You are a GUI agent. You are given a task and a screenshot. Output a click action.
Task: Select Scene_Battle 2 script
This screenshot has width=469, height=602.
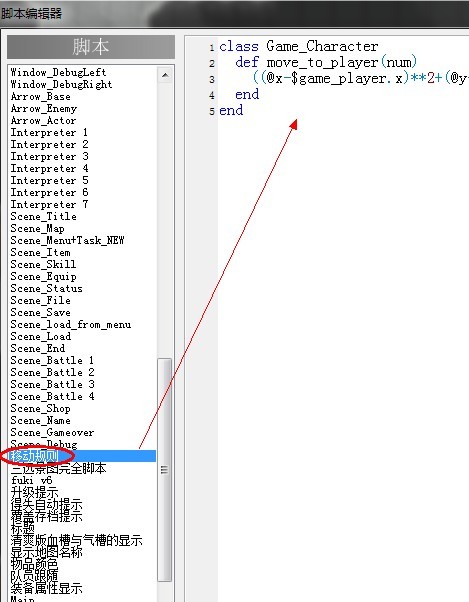53,372
